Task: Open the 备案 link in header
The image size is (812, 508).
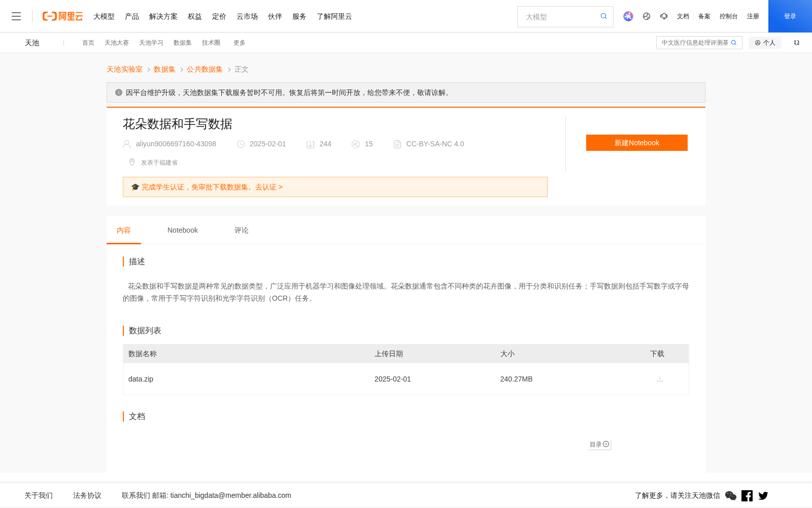Action: [x=704, y=16]
